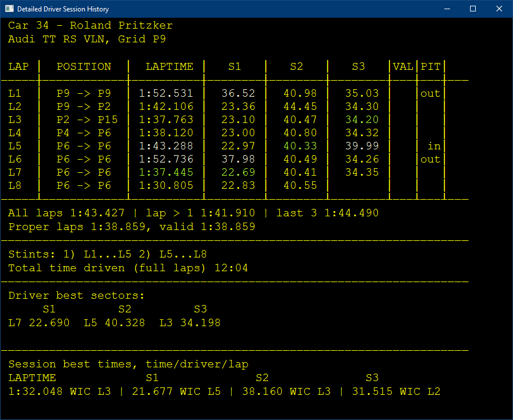Maximize the Detailed Driver Session History window
This screenshot has height=420, width=513.
(x=473, y=9)
